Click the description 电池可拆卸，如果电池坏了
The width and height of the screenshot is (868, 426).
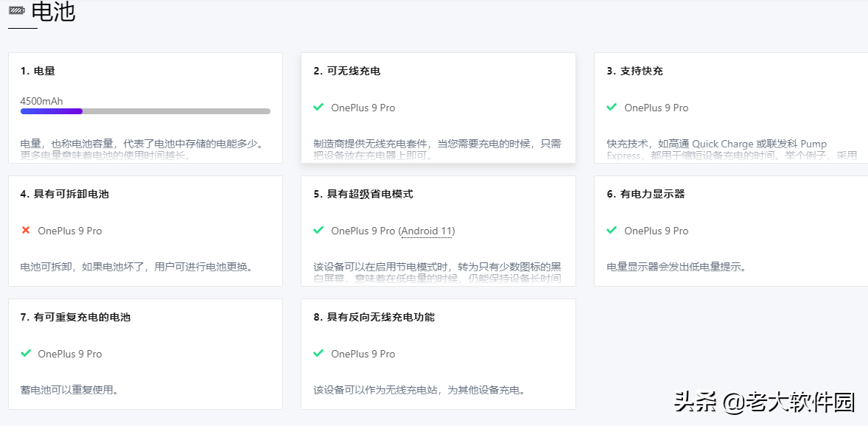pos(136,267)
